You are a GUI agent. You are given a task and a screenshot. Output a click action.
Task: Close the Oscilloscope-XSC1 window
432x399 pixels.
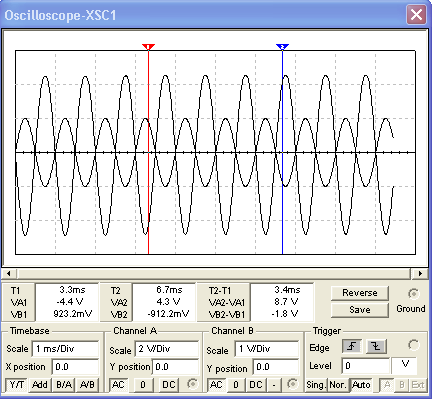416,15
